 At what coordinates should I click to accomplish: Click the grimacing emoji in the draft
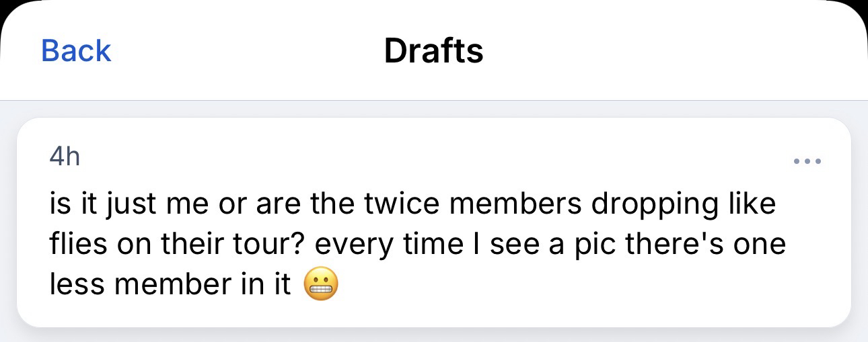click(320, 286)
